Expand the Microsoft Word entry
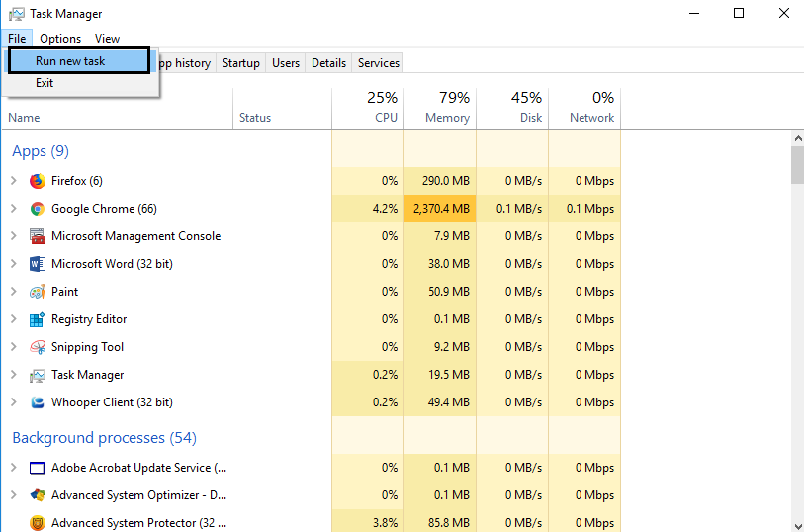The height and width of the screenshot is (532, 804). (x=14, y=263)
